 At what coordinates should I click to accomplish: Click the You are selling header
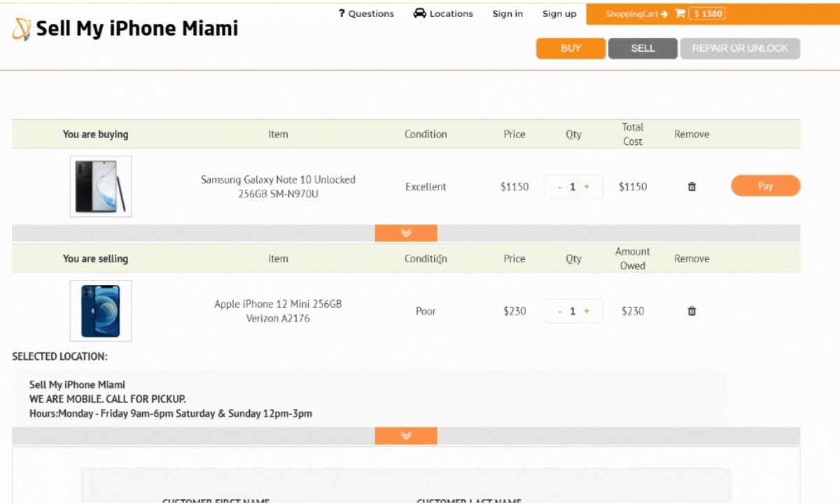coord(95,259)
